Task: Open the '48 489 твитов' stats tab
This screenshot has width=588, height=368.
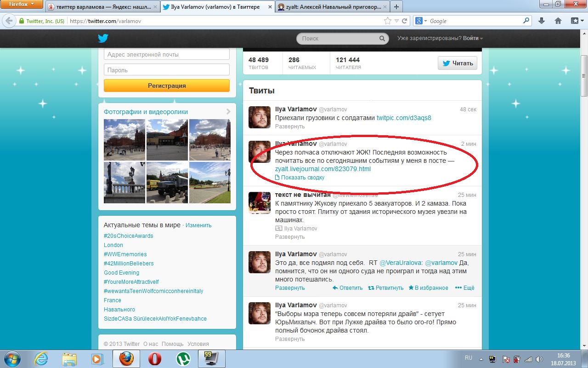Action: [259, 63]
